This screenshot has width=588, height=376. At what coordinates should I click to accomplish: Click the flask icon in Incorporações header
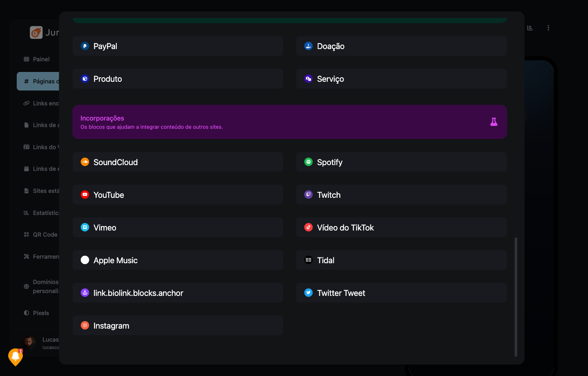(x=494, y=122)
